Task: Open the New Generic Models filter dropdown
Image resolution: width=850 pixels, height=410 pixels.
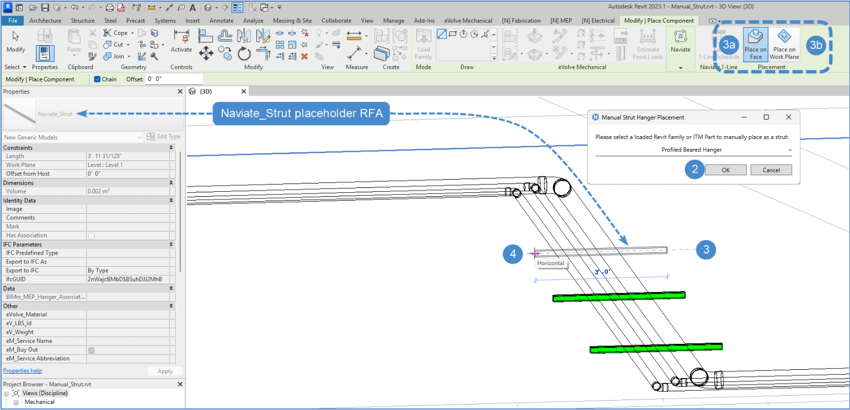Action: [x=139, y=137]
